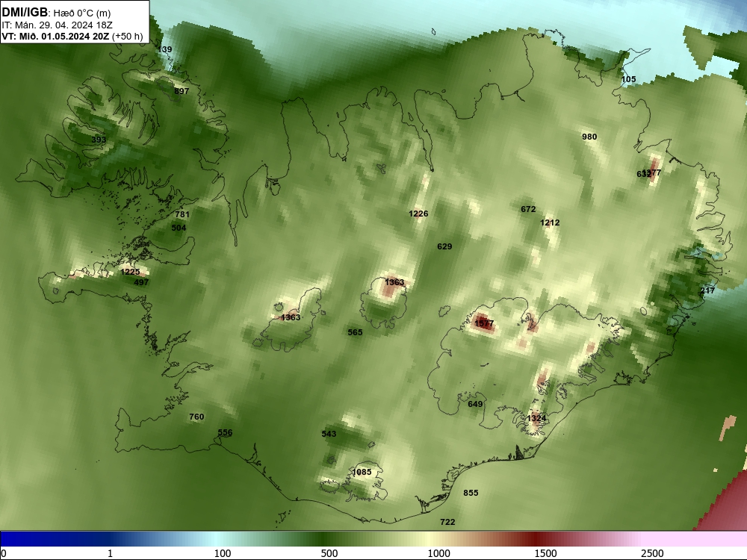Click the map value '855'
The image size is (747, 560).
point(471,493)
